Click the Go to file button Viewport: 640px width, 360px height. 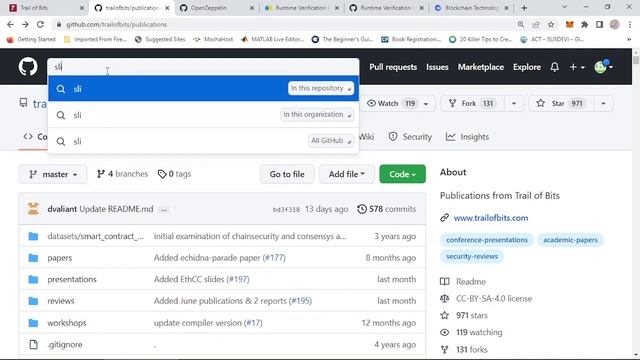point(287,174)
